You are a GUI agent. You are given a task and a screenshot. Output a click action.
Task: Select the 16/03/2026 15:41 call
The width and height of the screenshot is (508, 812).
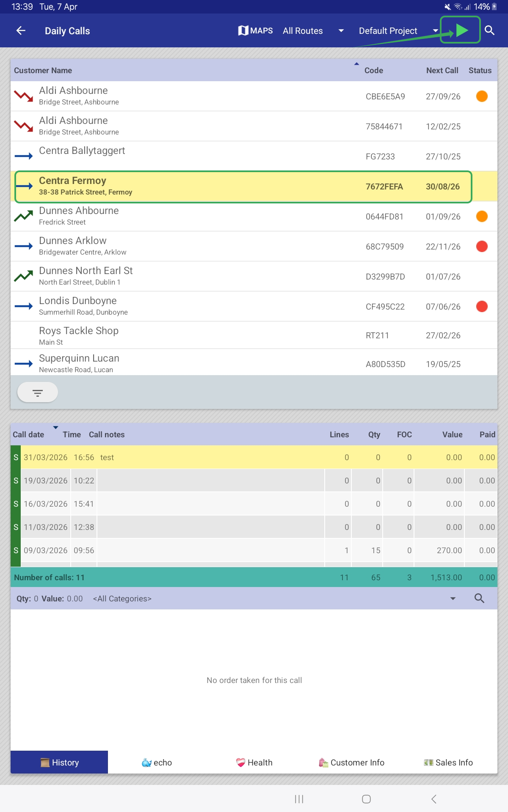[x=254, y=504]
